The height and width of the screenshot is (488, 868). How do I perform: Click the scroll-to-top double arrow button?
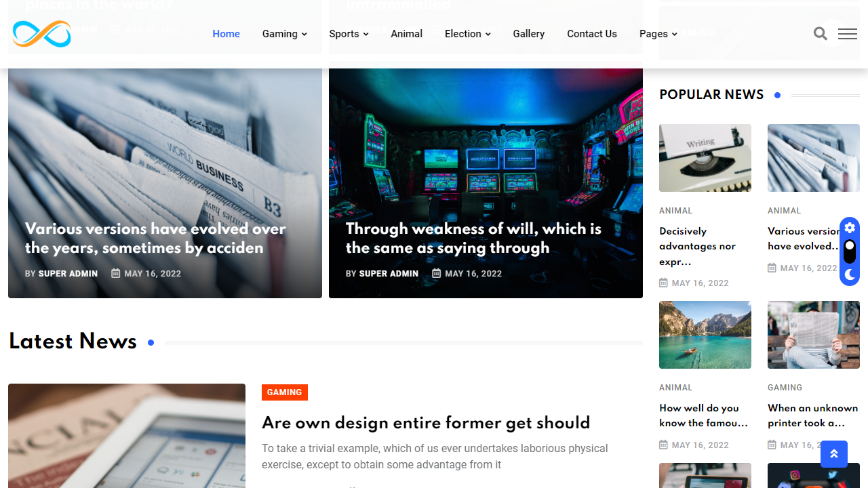pos(834,454)
